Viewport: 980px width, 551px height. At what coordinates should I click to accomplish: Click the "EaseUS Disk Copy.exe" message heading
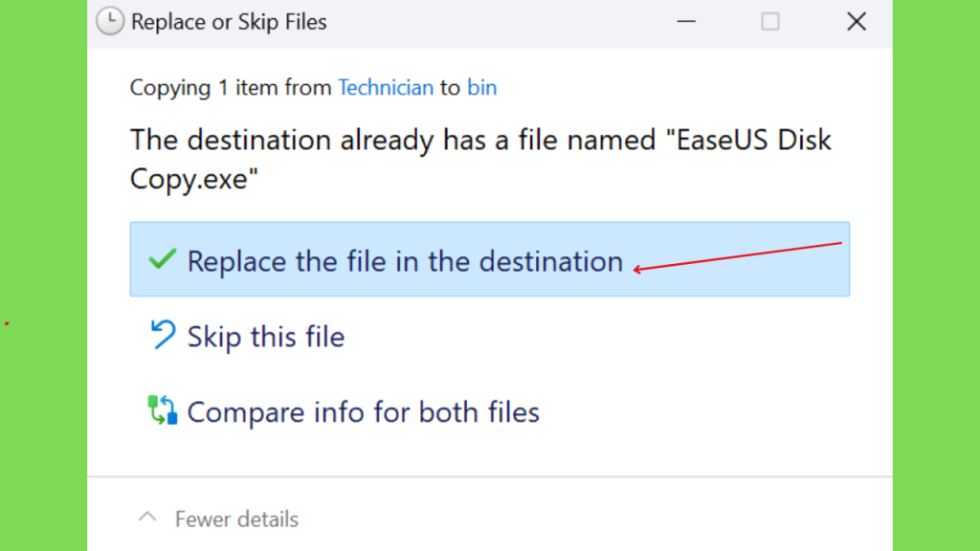click(x=480, y=160)
